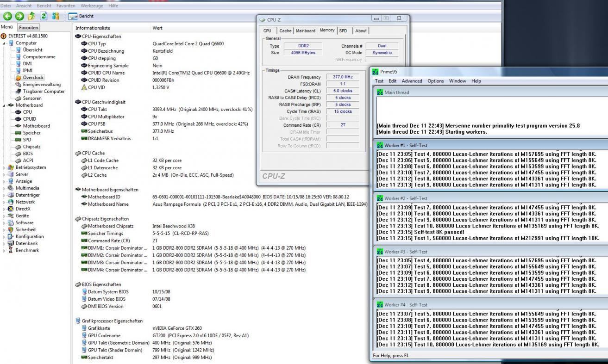This screenshot has height=364, width=608.
Task: Expand the Benchmark tree node
Action: [5, 250]
